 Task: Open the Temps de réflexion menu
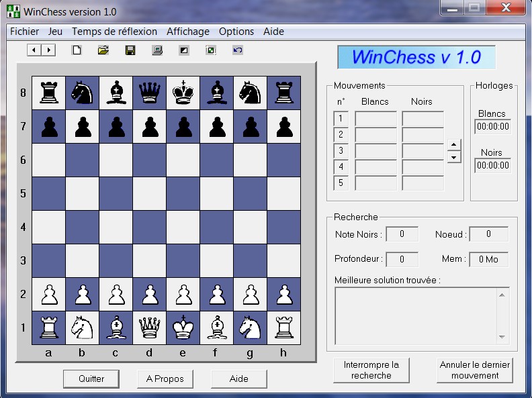point(114,32)
